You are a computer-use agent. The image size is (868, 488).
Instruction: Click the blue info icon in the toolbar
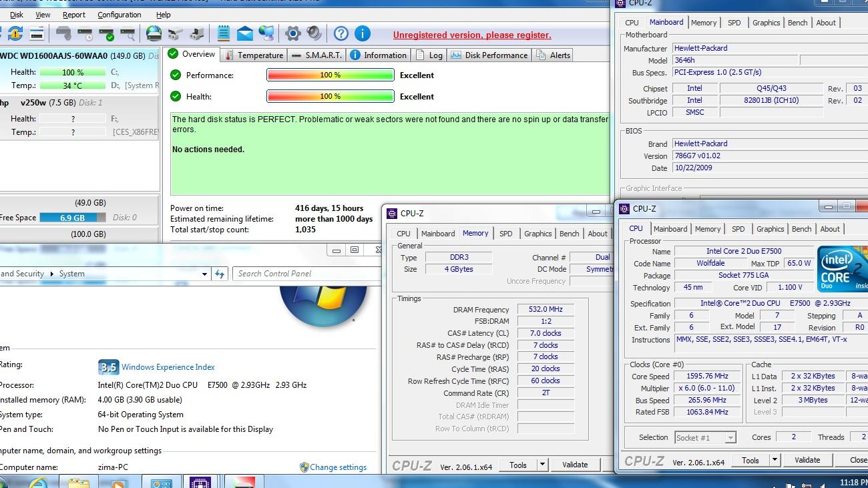(x=363, y=33)
